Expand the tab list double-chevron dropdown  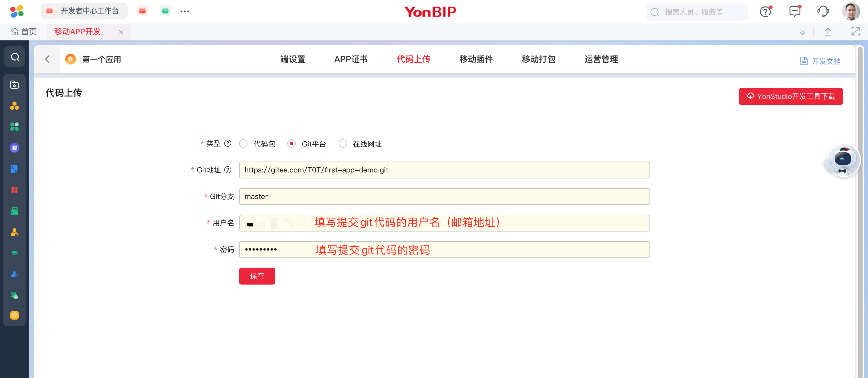coord(803,32)
